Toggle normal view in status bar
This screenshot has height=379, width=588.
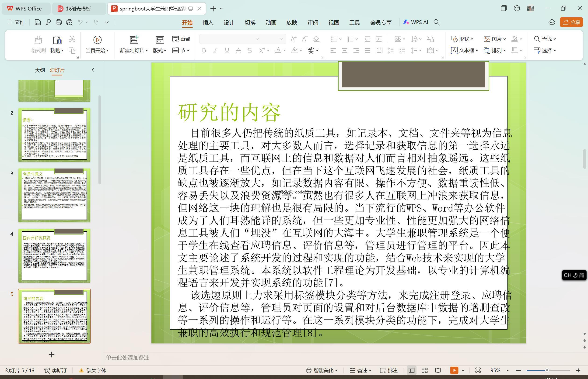tap(411, 370)
